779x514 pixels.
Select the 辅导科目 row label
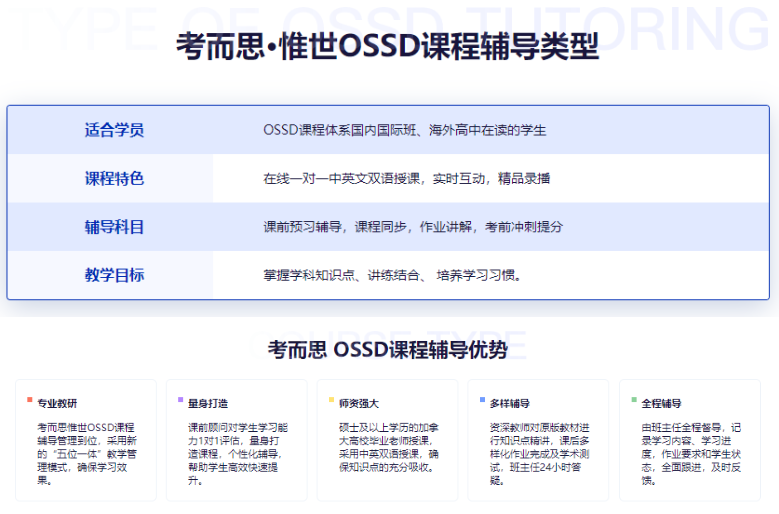114,227
